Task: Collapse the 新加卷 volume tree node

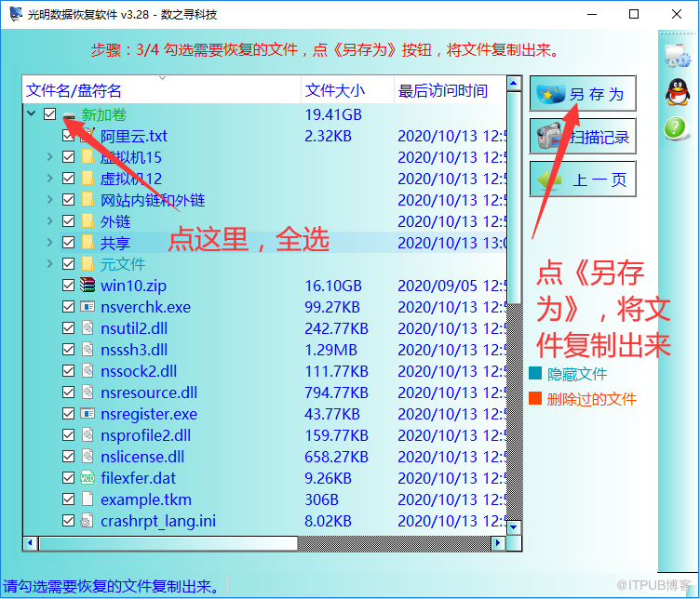Action: (32, 113)
